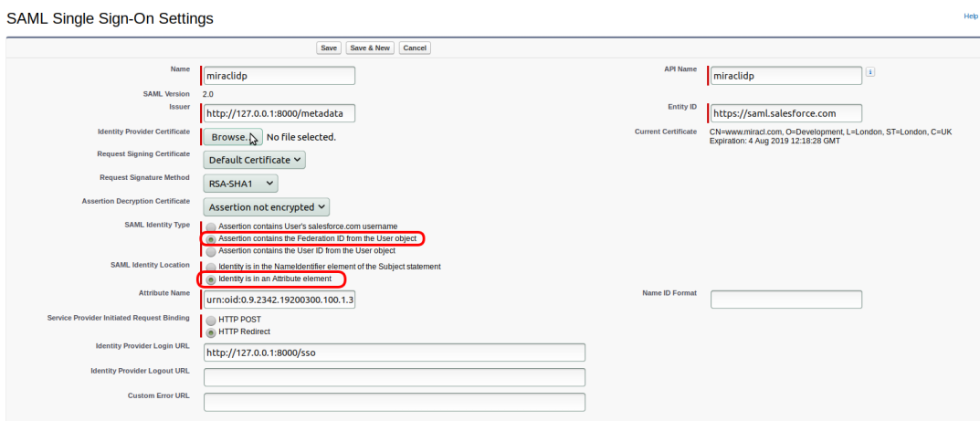The height and width of the screenshot is (421, 980).
Task: Select HTTP POST request binding
Action: point(211,320)
